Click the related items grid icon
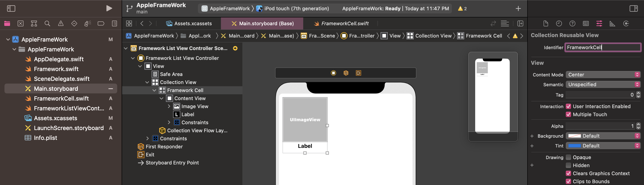The image size is (644, 185). [x=129, y=24]
